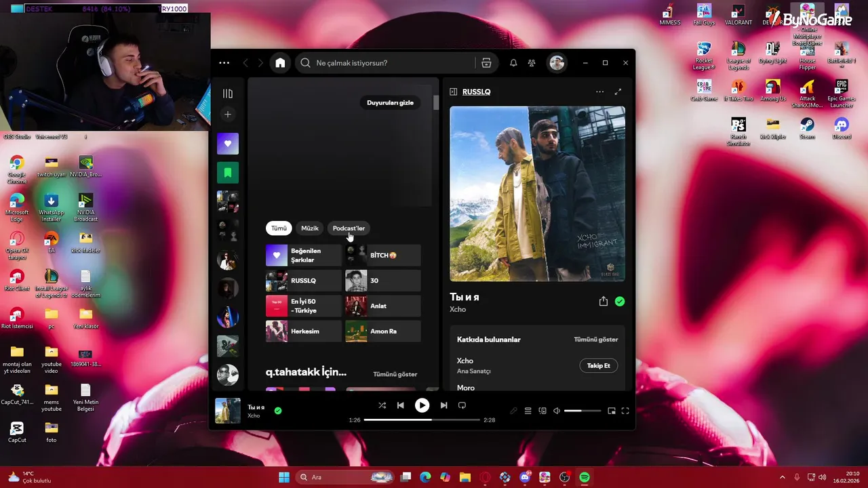
Task: Hide announcements with 'Duyuruları gizle'
Action: (x=390, y=102)
